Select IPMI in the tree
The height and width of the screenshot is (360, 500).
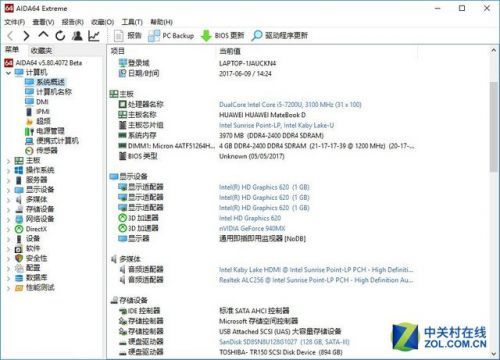click(37, 111)
